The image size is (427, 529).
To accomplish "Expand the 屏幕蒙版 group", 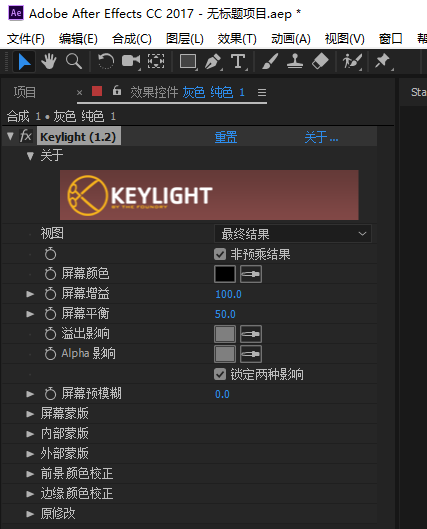I will (30, 414).
